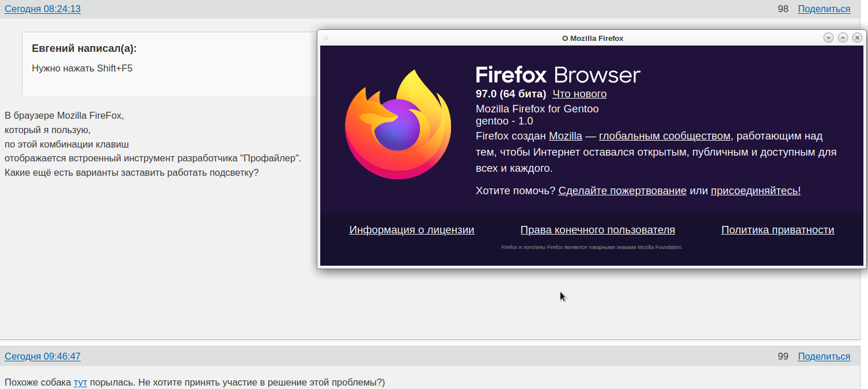Minimize the 'О Mozilla Firefox' window

click(x=828, y=37)
